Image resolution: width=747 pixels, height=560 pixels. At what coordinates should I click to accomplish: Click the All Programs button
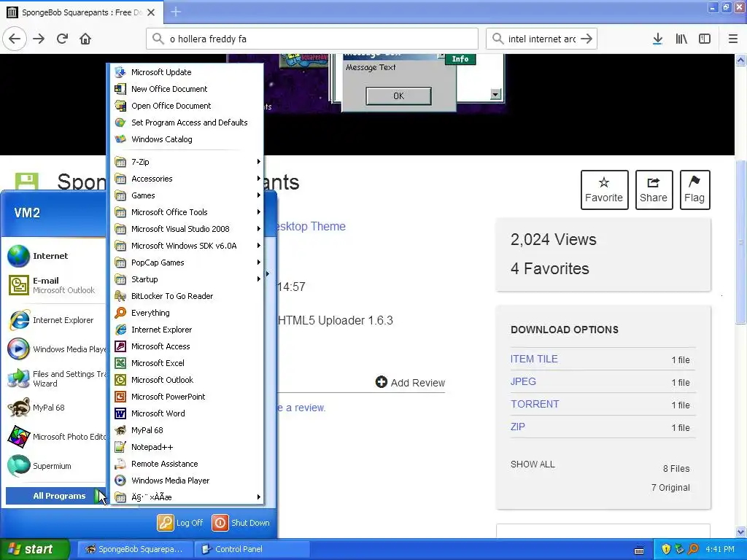(x=56, y=496)
